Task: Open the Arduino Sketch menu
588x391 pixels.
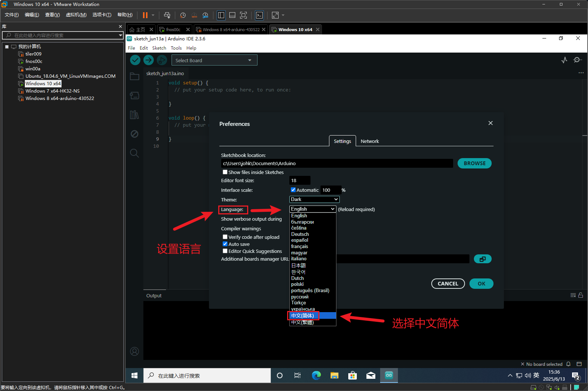Action: (x=159, y=48)
